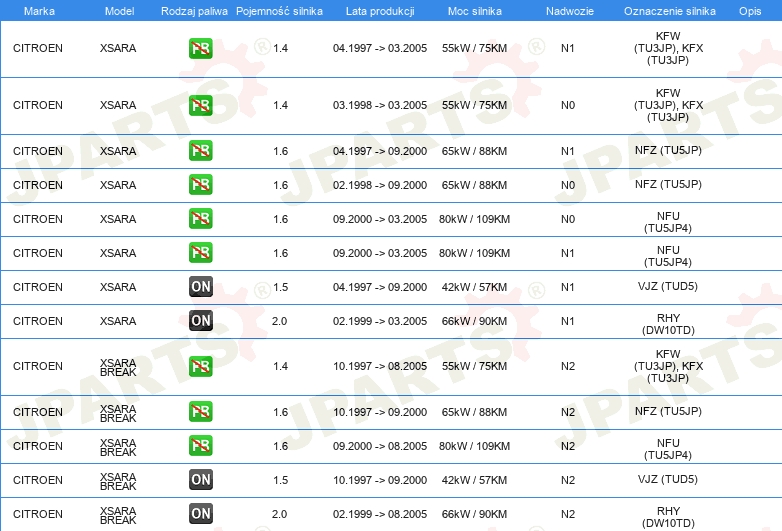Click the Model column header
782x531 pixels.
click(119, 11)
